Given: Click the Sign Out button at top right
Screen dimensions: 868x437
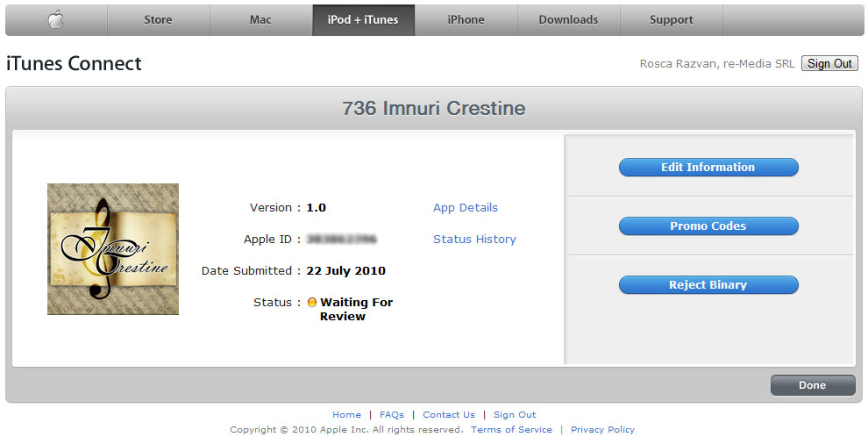Looking at the screenshot, I should click(x=829, y=64).
